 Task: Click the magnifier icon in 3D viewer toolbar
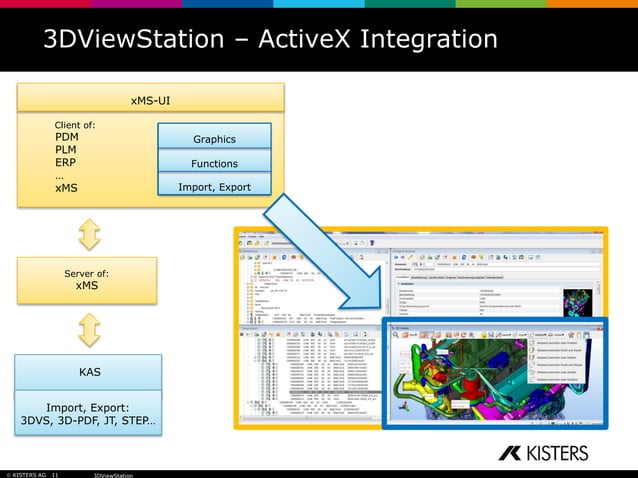pyautogui.click(x=395, y=335)
